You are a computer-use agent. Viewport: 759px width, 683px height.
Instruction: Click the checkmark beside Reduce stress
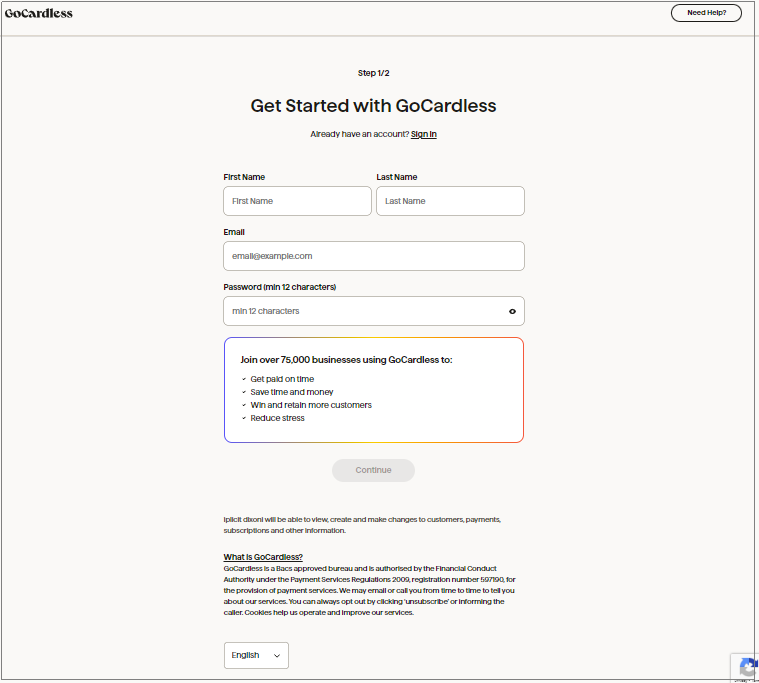pos(244,418)
